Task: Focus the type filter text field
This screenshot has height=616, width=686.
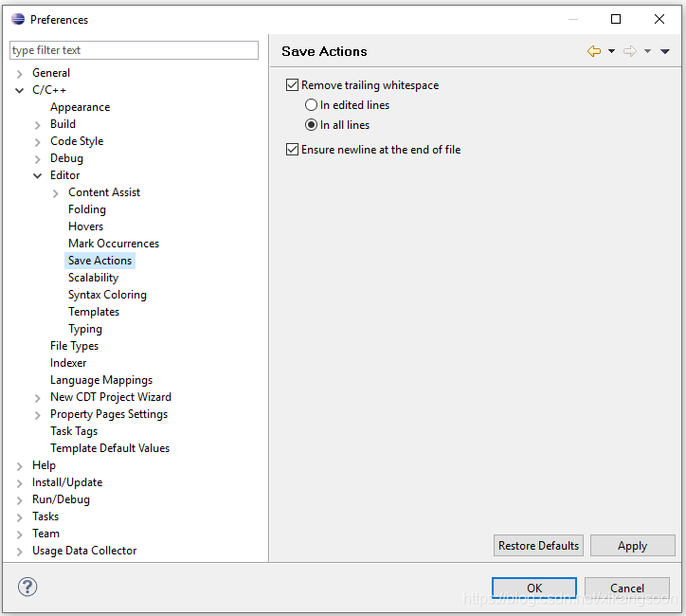Action: click(134, 50)
